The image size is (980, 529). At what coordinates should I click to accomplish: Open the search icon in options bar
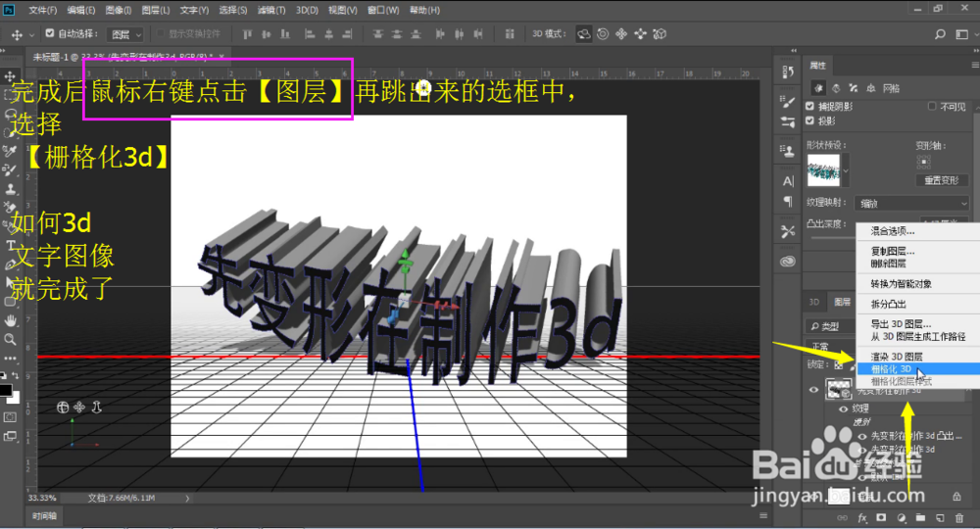coord(940,34)
